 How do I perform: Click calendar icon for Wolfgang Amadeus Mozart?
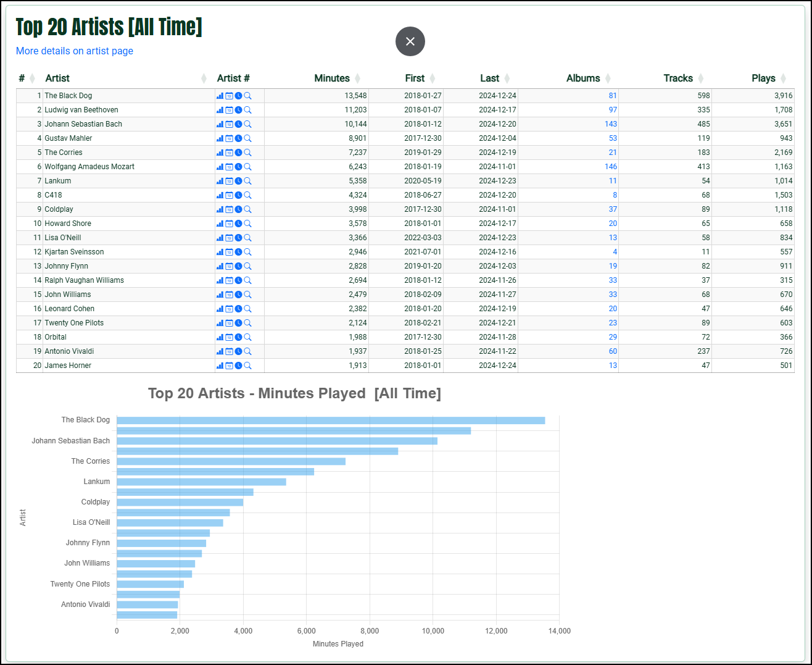pyautogui.click(x=229, y=167)
